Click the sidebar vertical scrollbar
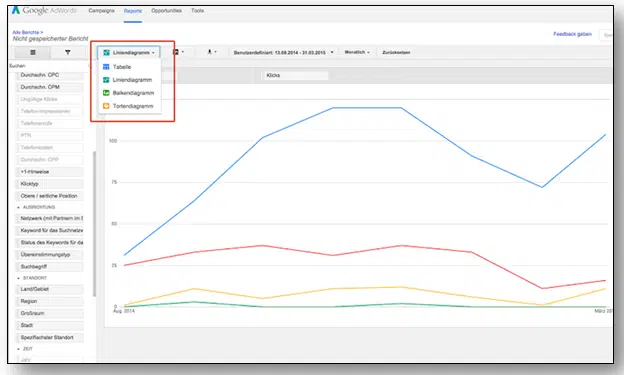Image resolution: width=624 pixels, height=375 pixels. pyautogui.click(x=94, y=224)
